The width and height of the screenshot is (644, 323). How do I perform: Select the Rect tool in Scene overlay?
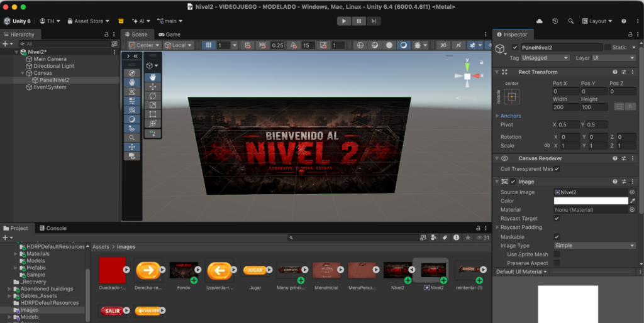pyautogui.click(x=153, y=114)
